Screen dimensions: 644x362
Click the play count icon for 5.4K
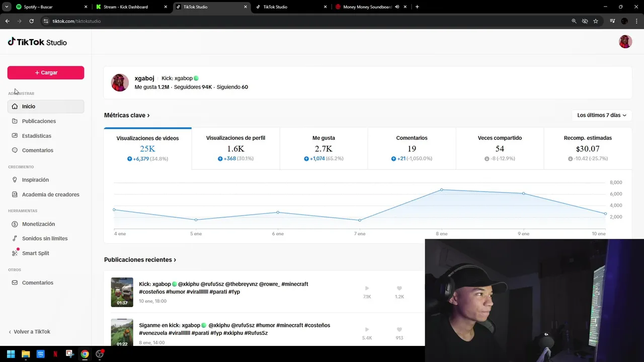pos(367,330)
